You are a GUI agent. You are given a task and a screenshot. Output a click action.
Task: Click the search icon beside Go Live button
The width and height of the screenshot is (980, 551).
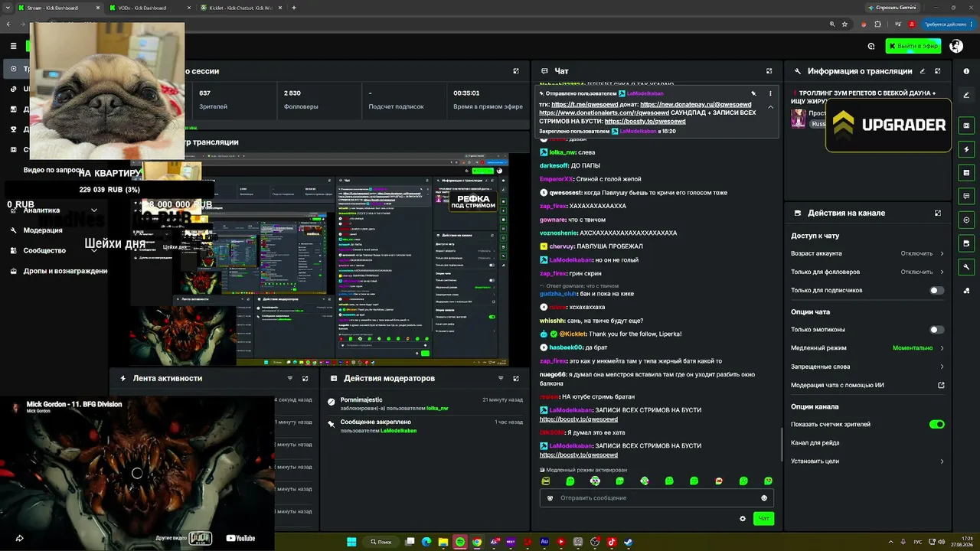point(871,46)
